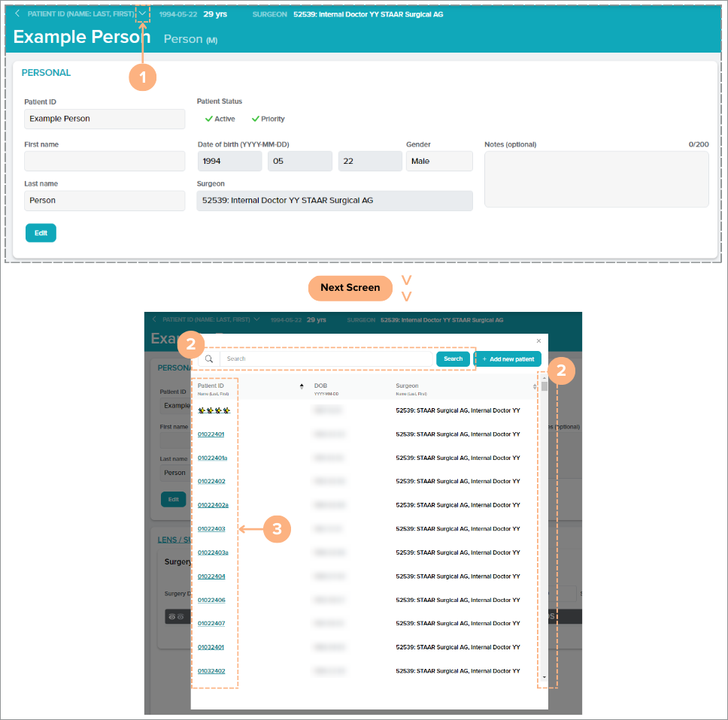This screenshot has height=720, width=728.
Task: Click the Add new patient button
Action: [508, 359]
